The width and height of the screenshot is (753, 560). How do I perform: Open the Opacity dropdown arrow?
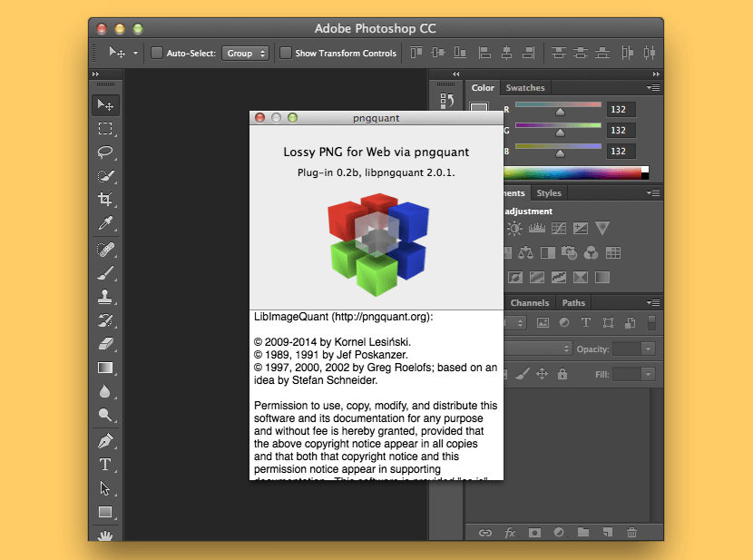[x=648, y=349]
